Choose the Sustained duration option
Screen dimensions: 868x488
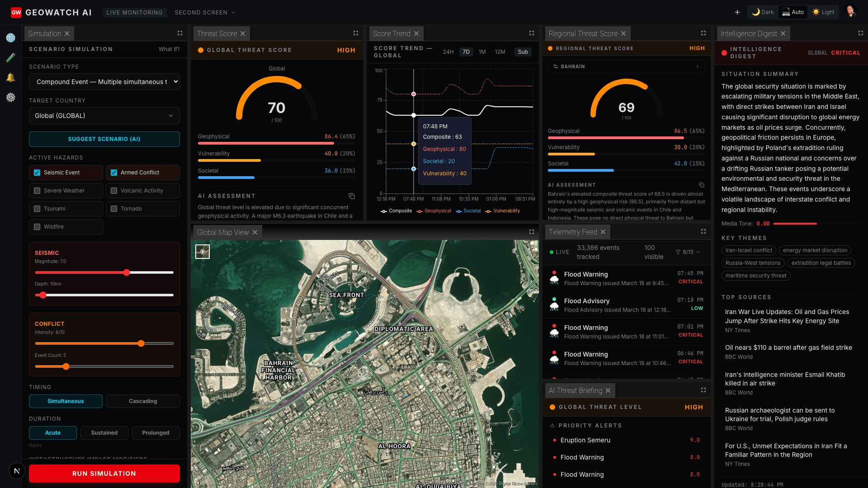[104, 433]
